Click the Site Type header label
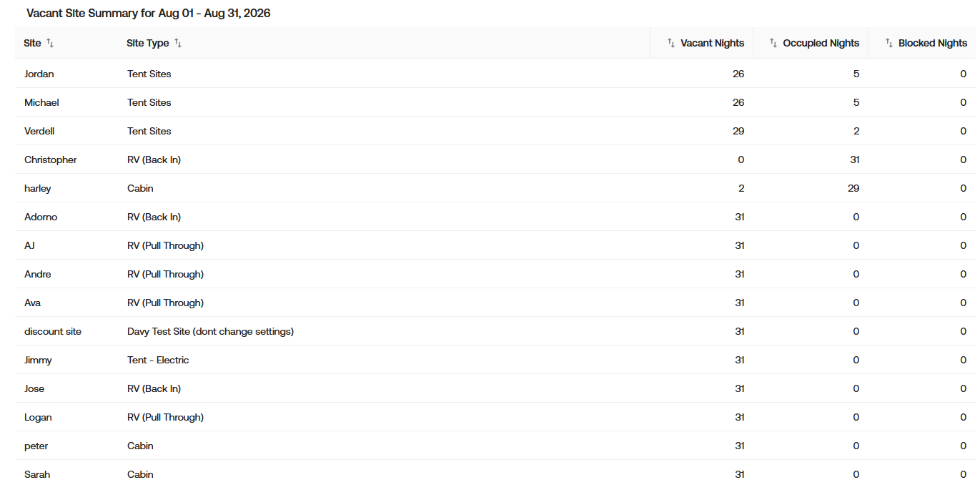The image size is (980, 500). pyautogui.click(x=148, y=43)
